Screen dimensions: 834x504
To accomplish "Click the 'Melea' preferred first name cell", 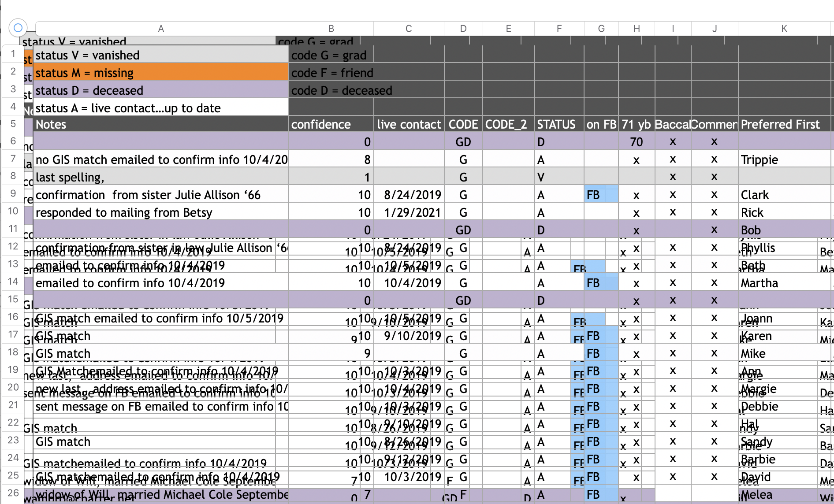I will (x=784, y=494).
